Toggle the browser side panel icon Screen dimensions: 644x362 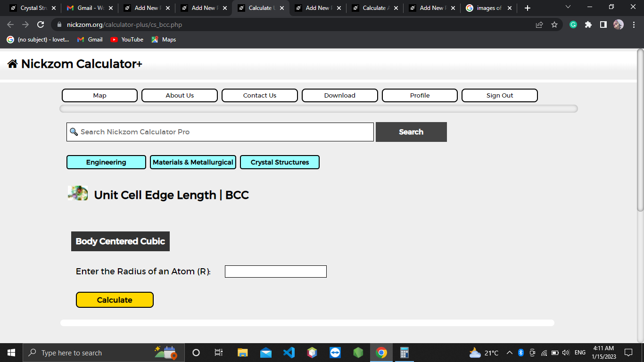603,25
